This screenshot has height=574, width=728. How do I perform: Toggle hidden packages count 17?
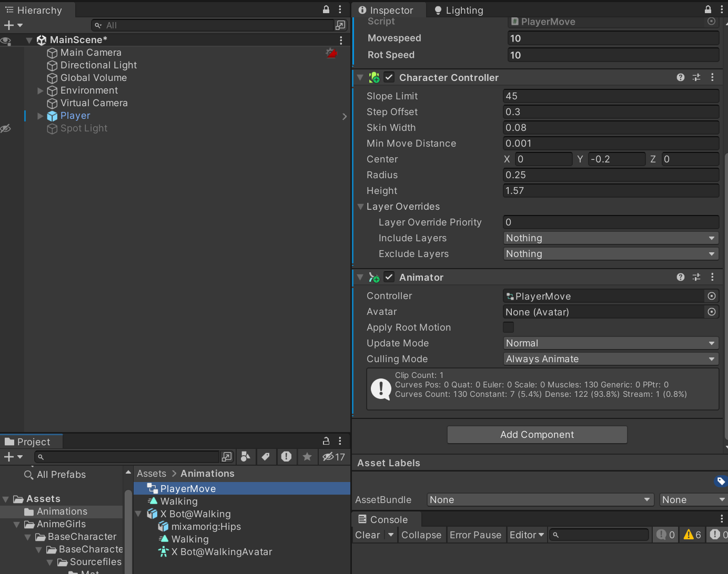pos(334,457)
